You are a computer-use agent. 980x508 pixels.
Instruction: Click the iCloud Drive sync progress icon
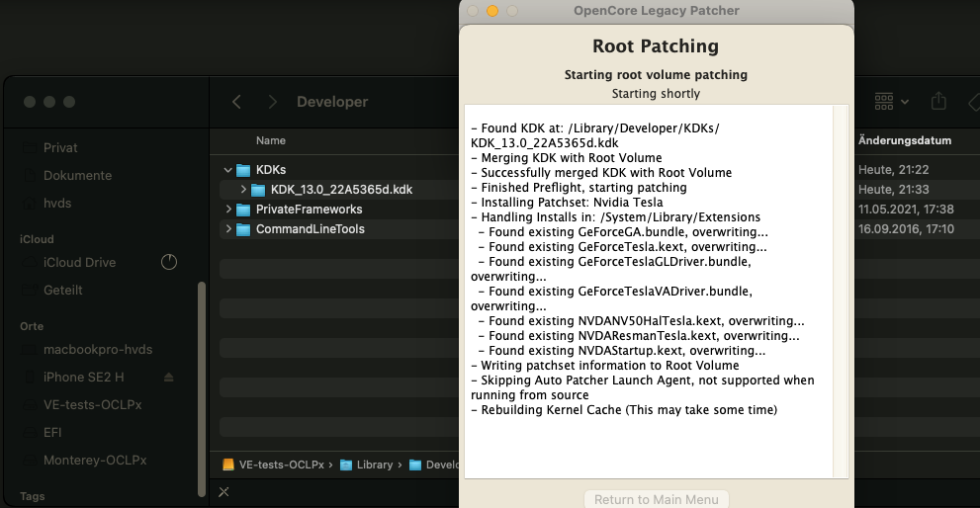pos(168,262)
